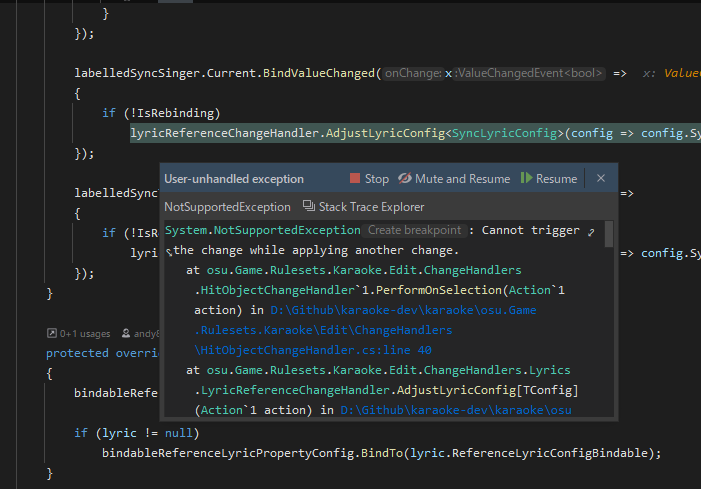
Task: Close the User-unhandled exception popup
Action: [x=601, y=178]
